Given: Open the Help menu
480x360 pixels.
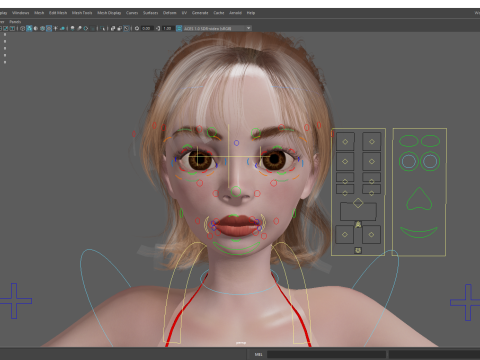Looking at the screenshot, I should [251, 13].
